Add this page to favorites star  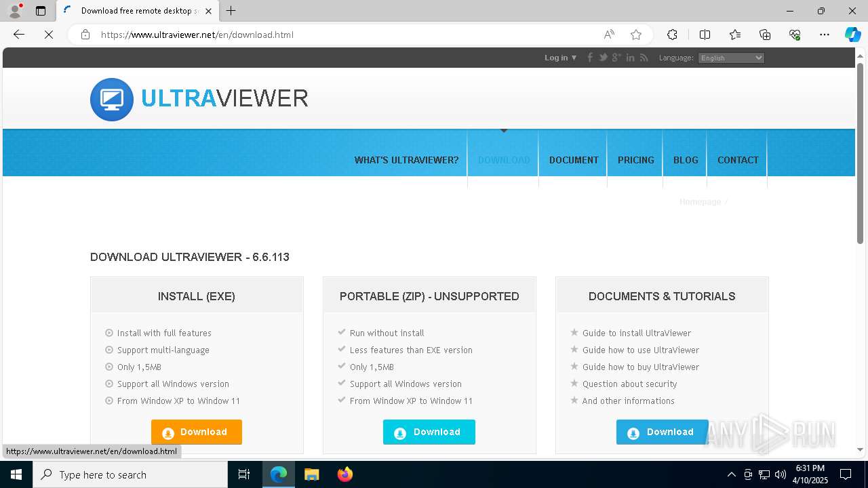tap(636, 35)
